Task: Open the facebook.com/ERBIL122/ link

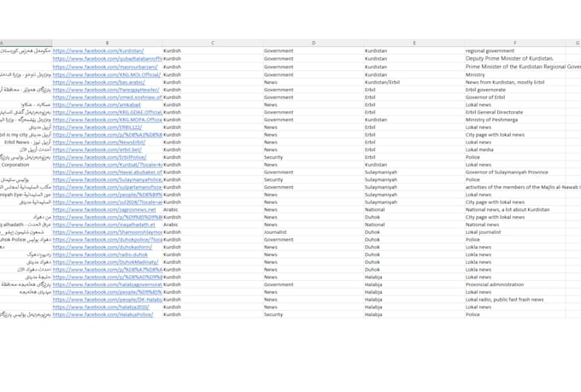Action: pos(97,127)
